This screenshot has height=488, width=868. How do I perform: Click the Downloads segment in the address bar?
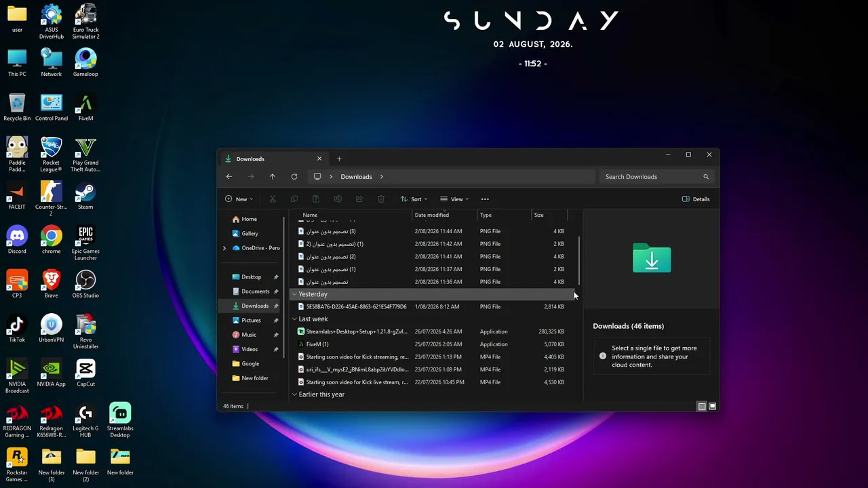click(356, 177)
